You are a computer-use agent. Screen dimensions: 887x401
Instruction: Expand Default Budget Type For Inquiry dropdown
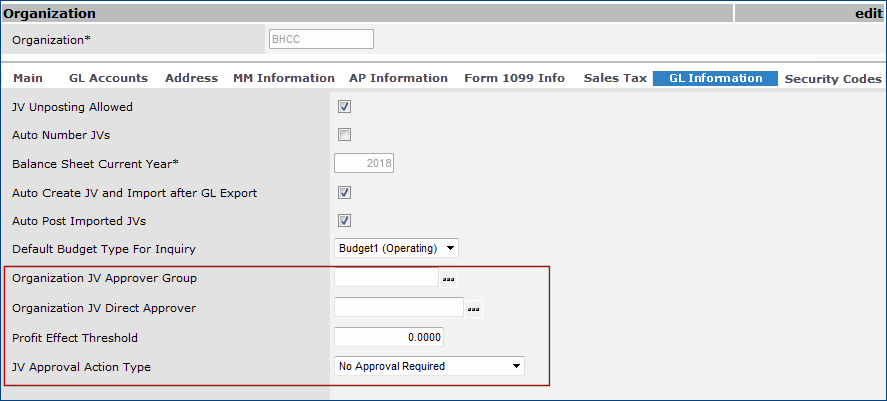pos(396,248)
